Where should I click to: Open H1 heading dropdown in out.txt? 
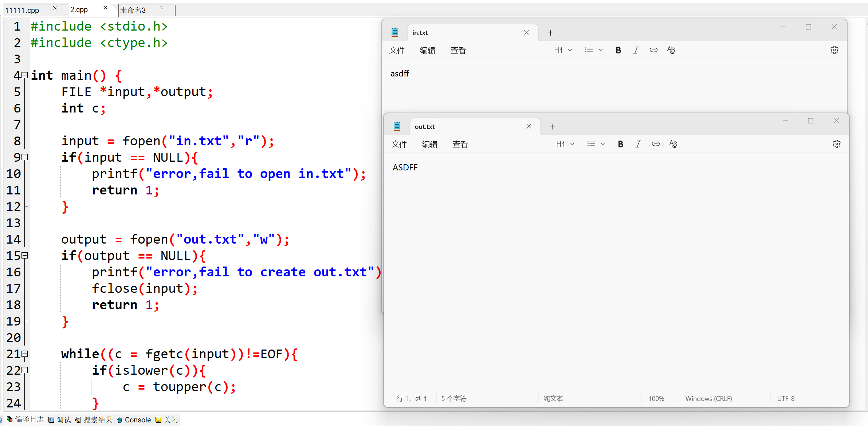565,144
